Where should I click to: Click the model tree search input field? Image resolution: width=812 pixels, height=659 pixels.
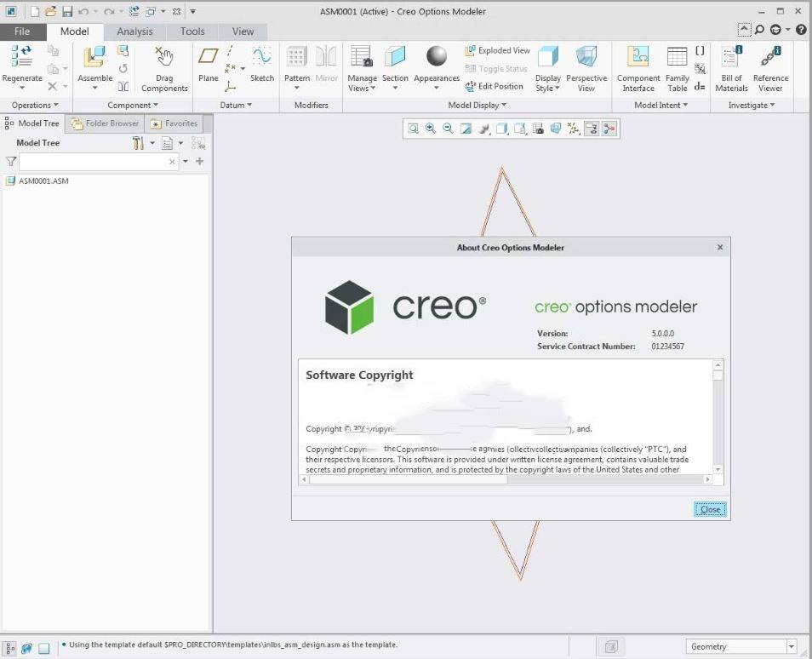(99, 162)
